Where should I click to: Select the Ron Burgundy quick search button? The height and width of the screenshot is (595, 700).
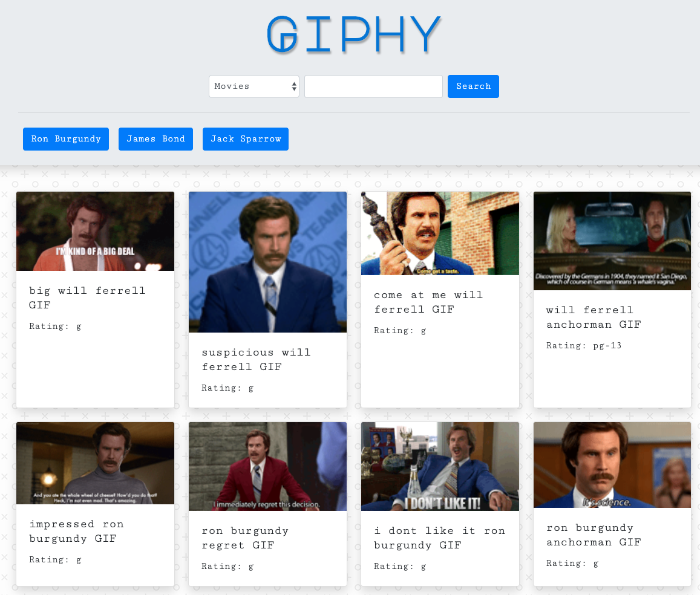(x=65, y=139)
